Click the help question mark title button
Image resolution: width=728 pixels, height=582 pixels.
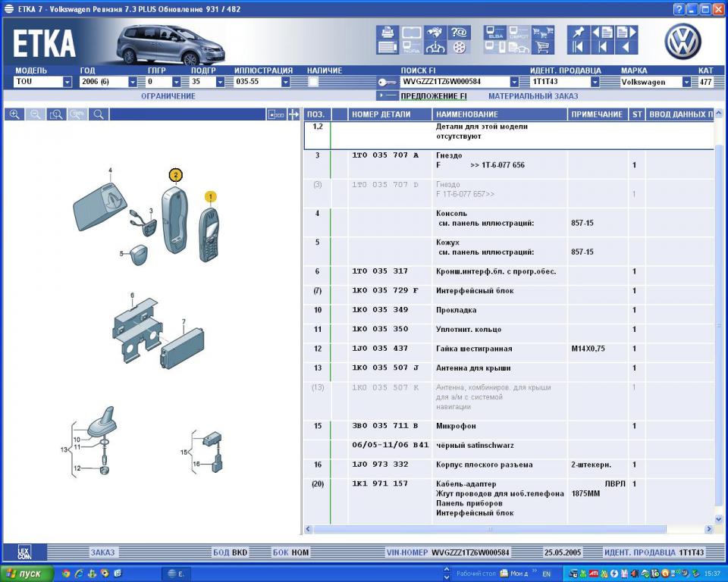point(679,9)
